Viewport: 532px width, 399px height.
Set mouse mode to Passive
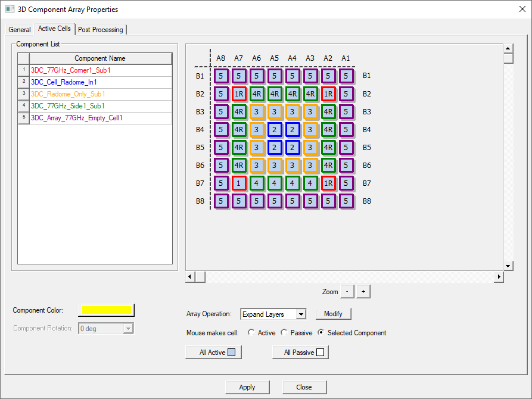click(x=284, y=332)
